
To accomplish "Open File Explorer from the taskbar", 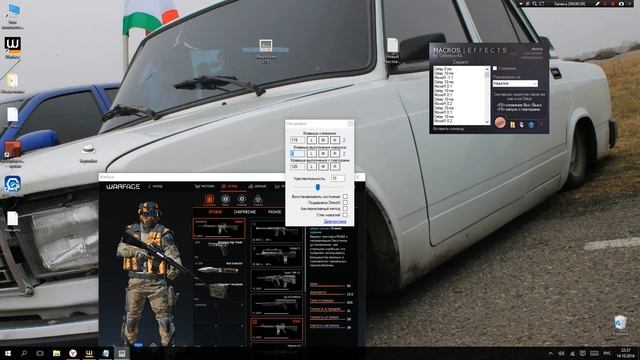I will coord(56,353).
